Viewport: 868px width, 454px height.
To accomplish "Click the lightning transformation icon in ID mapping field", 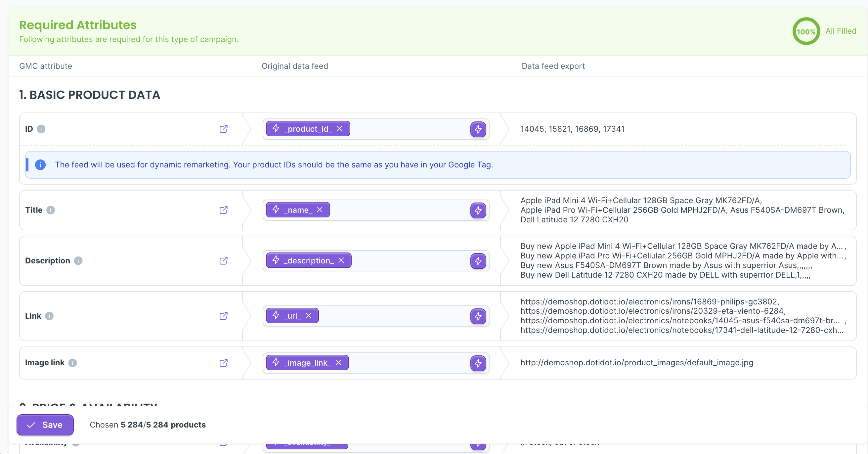I will (x=478, y=129).
